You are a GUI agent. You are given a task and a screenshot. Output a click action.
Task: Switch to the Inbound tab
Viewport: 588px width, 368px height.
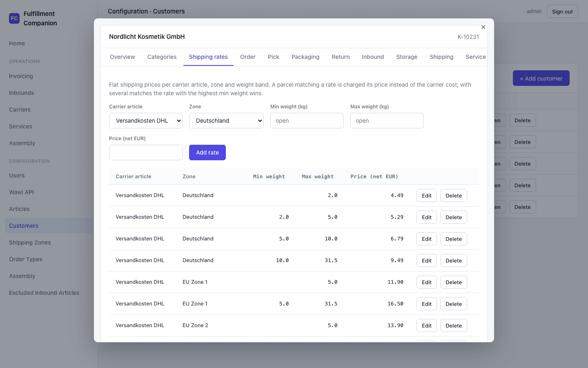(x=373, y=57)
